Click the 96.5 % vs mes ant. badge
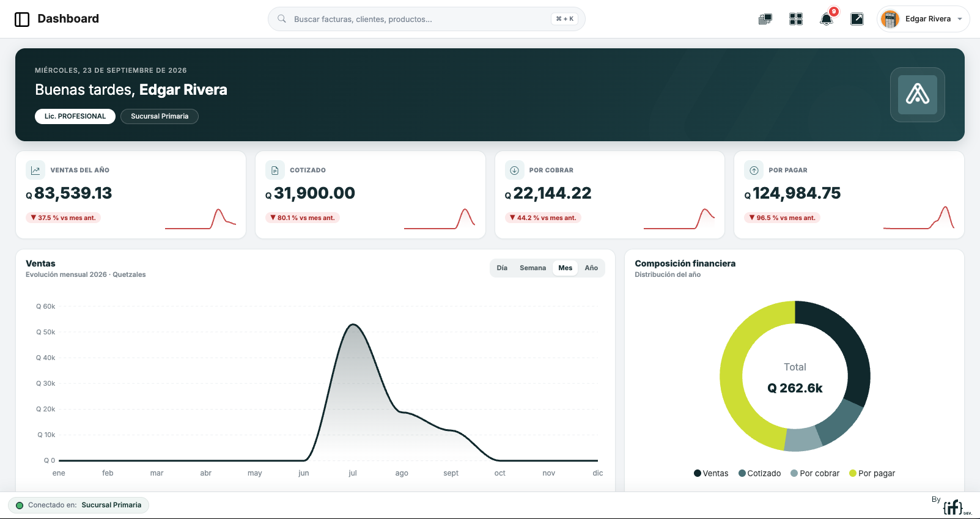 782,218
